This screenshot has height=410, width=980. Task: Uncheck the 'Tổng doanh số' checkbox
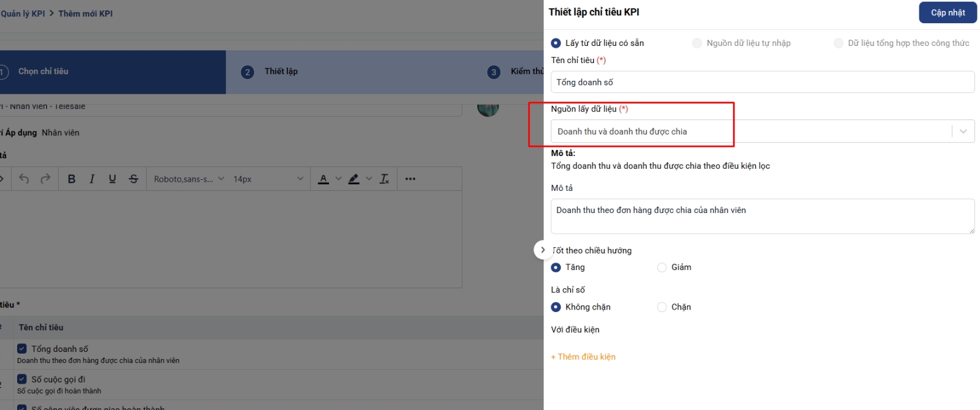coord(22,349)
